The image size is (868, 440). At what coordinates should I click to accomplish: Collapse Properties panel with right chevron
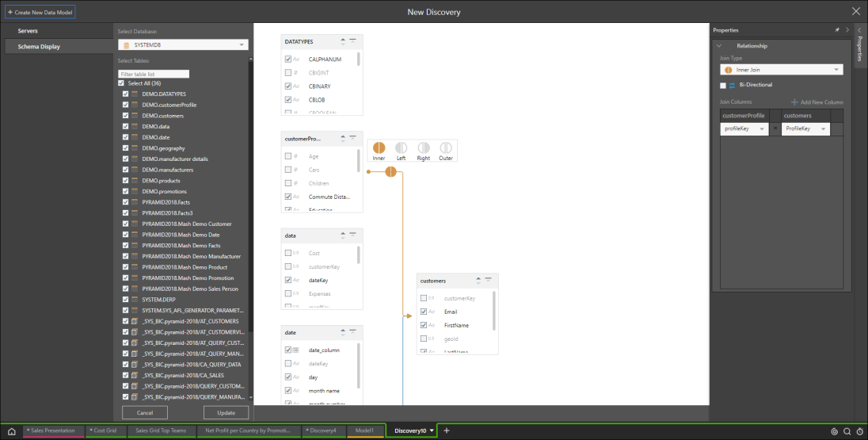pyautogui.click(x=847, y=30)
